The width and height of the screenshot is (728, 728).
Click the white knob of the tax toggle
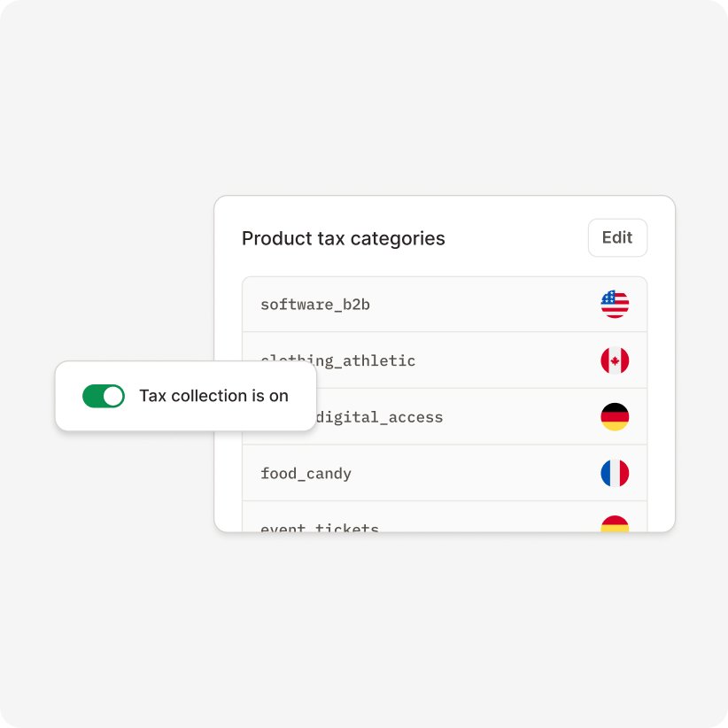coord(113,396)
